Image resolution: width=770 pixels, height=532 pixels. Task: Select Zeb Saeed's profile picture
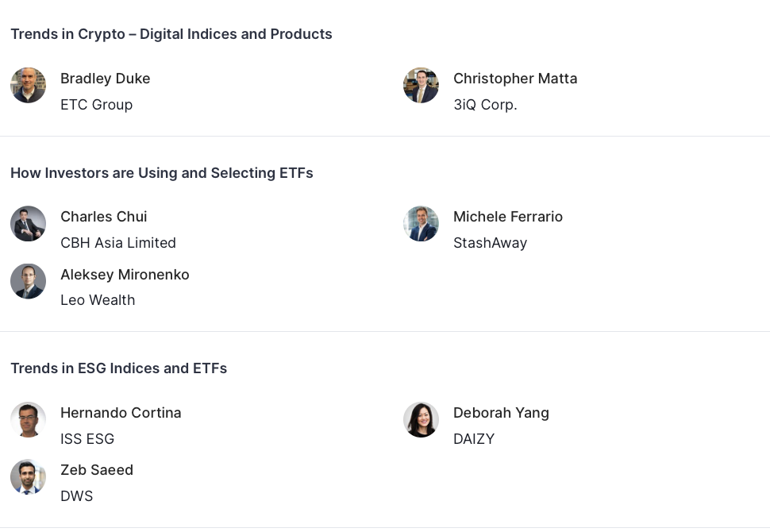click(28, 476)
